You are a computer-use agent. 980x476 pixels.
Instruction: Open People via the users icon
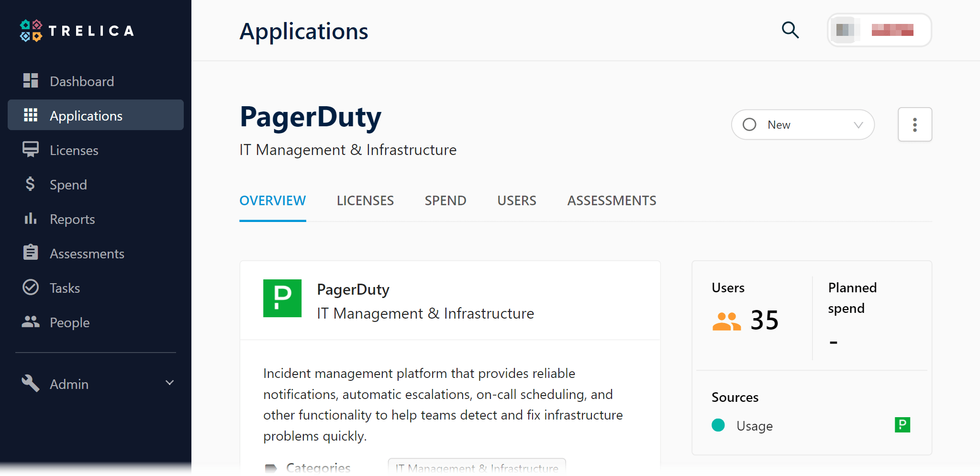coord(30,322)
